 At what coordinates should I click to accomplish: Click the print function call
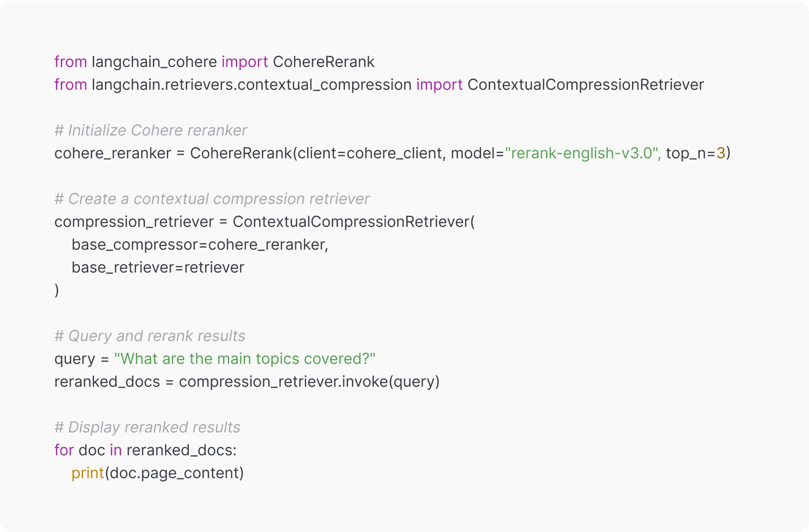click(x=87, y=473)
